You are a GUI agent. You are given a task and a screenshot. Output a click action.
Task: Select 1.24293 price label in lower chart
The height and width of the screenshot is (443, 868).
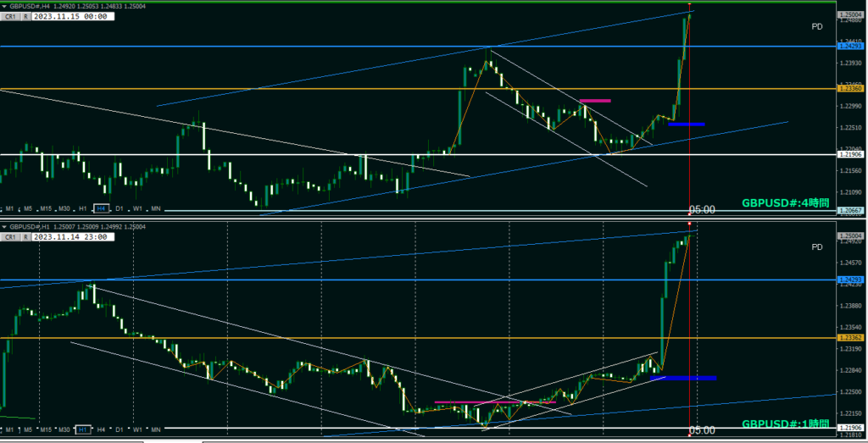[852, 280]
